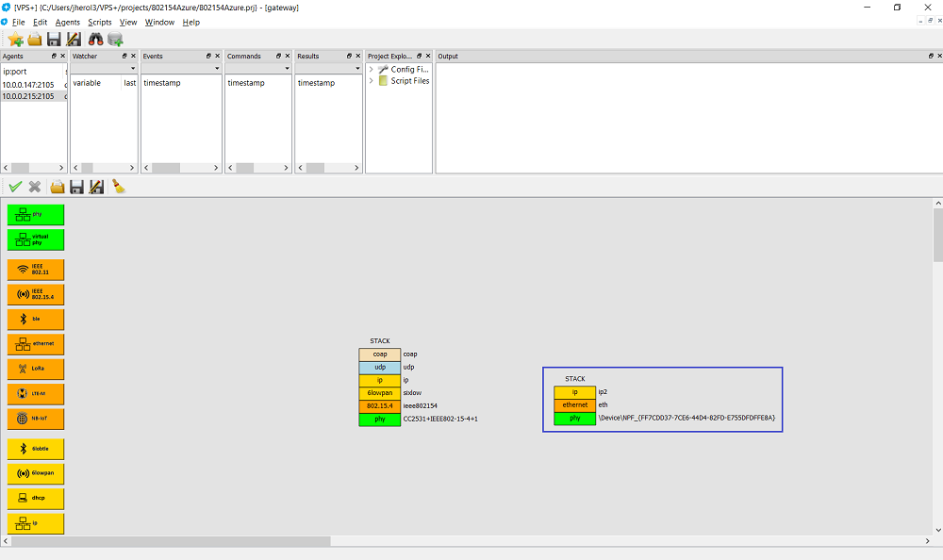Viewport: 943px width, 560px height.
Task: Click the coap layer in stack
Action: (x=380, y=354)
